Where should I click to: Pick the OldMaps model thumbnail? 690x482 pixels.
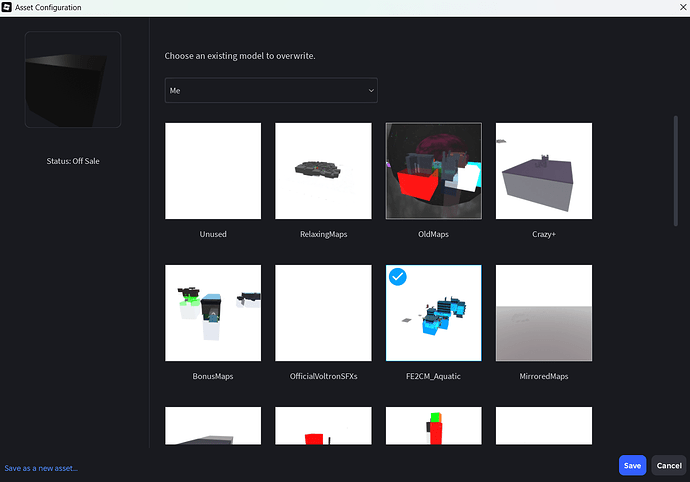[x=434, y=171]
